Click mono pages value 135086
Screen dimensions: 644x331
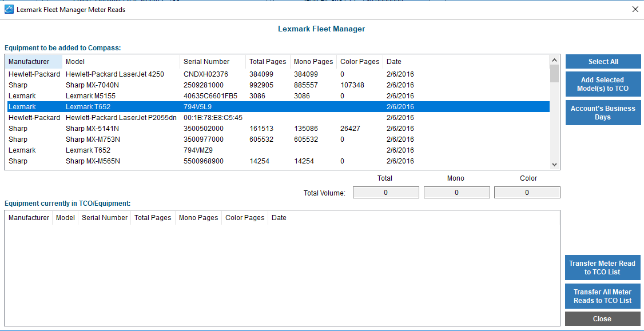307,129
